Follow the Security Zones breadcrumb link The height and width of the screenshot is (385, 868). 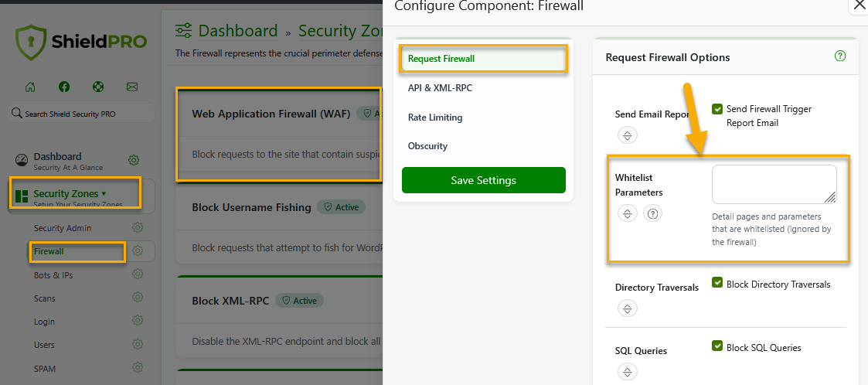click(340, 30)
